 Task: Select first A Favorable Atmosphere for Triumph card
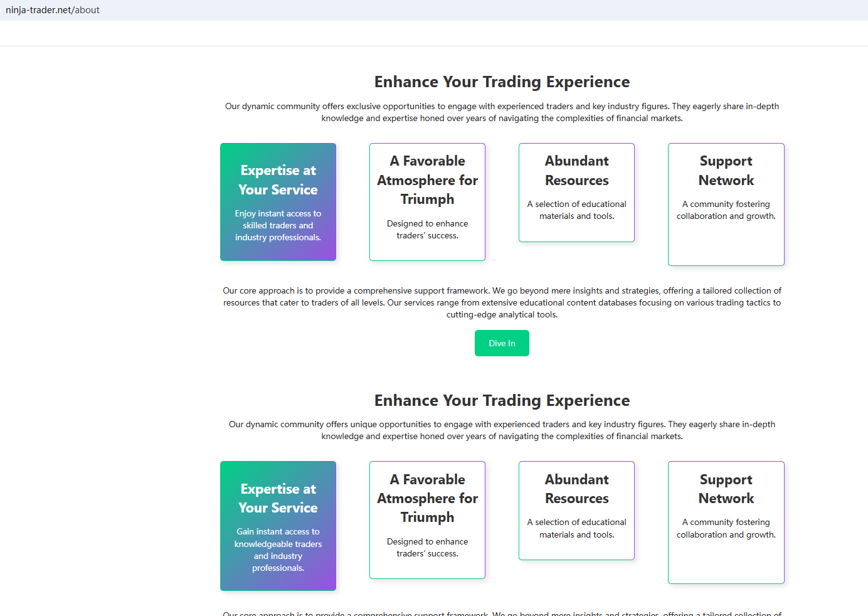click(427, 202)
